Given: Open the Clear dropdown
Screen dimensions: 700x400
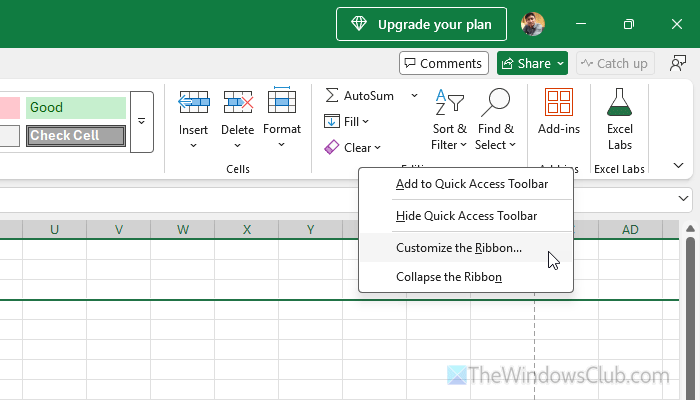Looking at the screenshot, I should [x=378, y=147].
